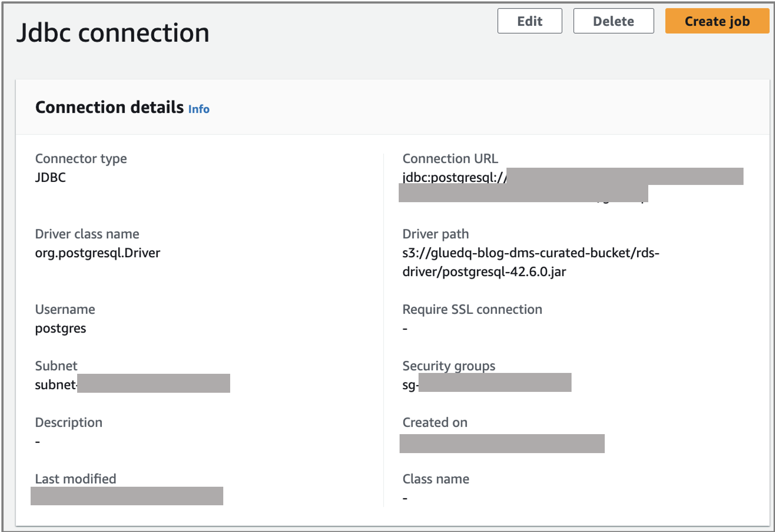The height and width of the screenshot is (532, 775).
Task: Click the Class name label
Action: pyautogui.click(x=435, y=479)
